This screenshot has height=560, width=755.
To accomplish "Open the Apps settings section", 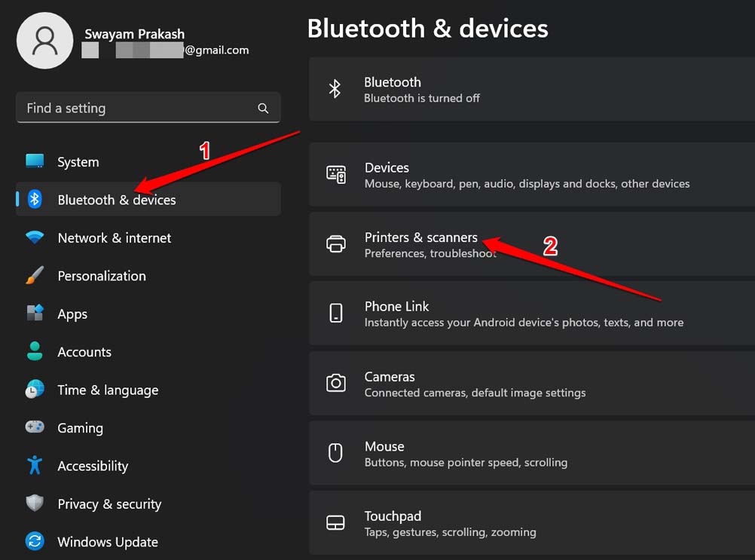I will (x=72, y=314).
